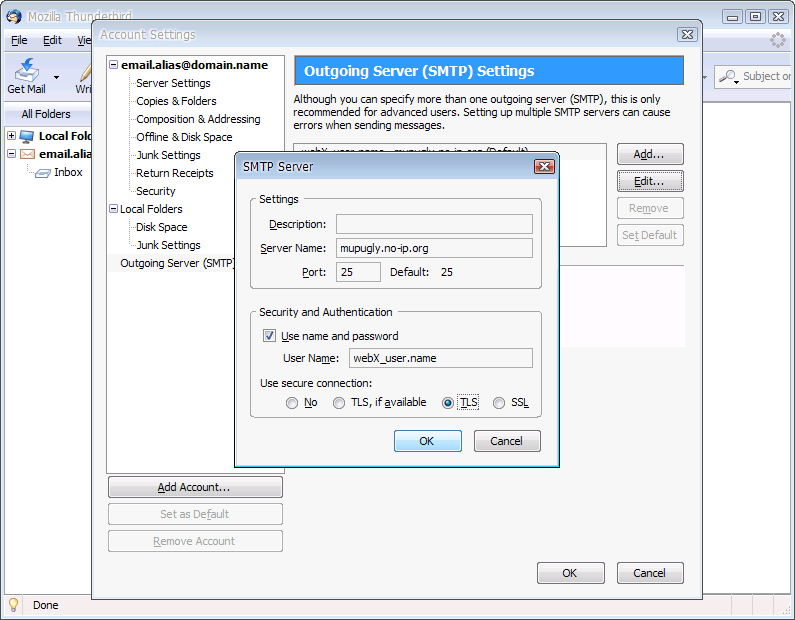Collapse the email.alias@domain.name settings tree
The height and width of the screenshot is (620, 795).
pos(113,65)
